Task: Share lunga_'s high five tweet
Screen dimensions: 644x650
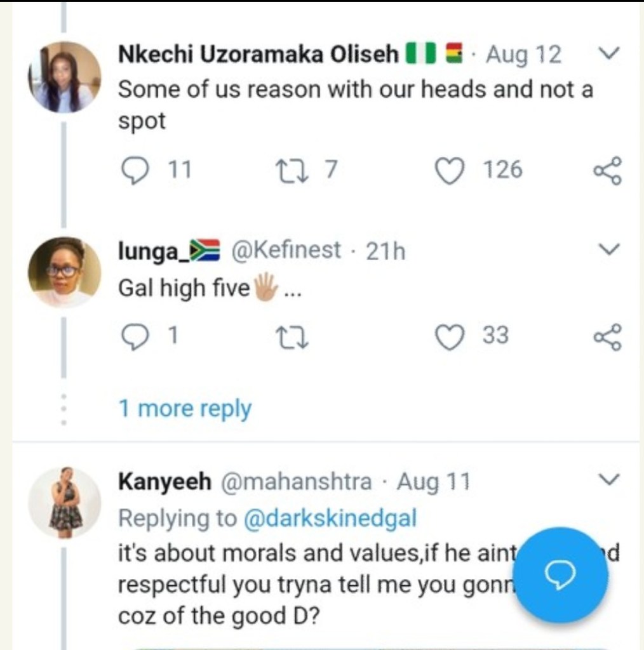Action: [x=608, y=336]
